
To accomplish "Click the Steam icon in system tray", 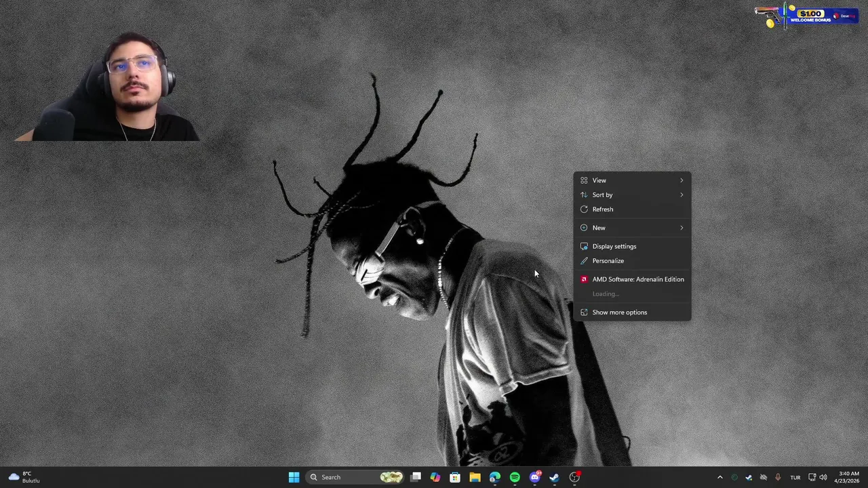I will [x=749, y=477].
